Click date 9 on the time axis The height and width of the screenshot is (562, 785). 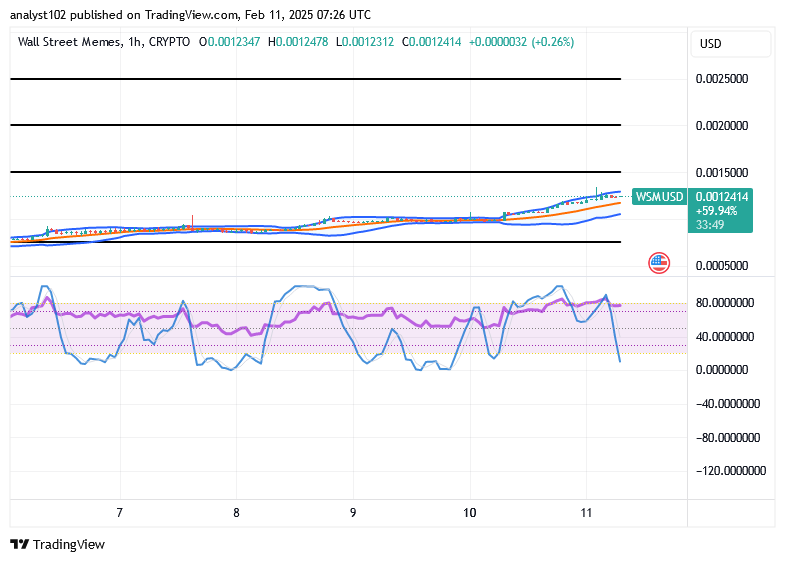[353, 513]
